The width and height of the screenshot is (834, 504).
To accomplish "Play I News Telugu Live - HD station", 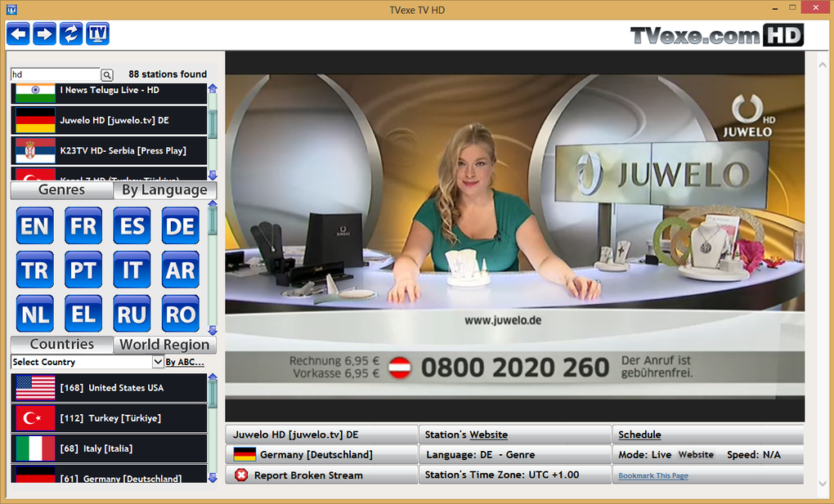I will (x=109, y=92).
